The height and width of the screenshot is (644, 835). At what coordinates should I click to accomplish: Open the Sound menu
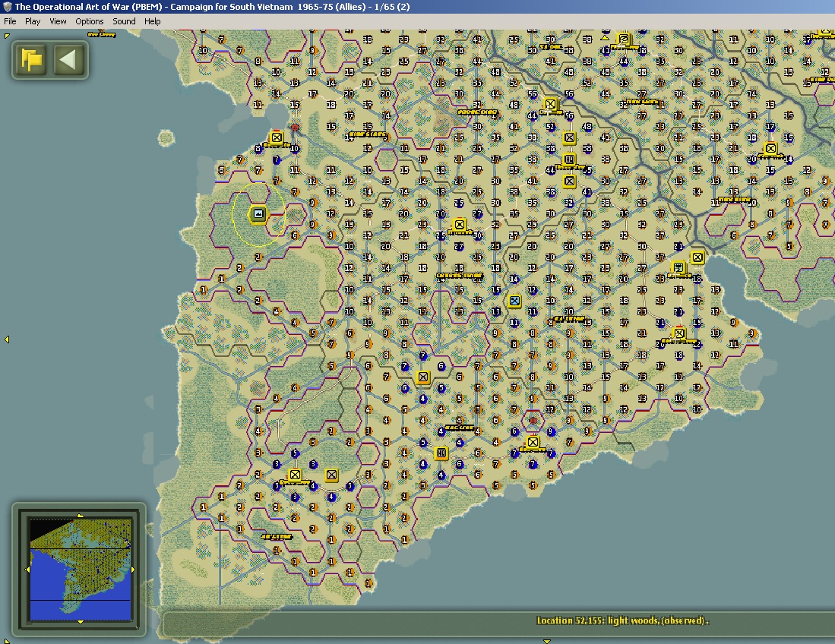124,21
